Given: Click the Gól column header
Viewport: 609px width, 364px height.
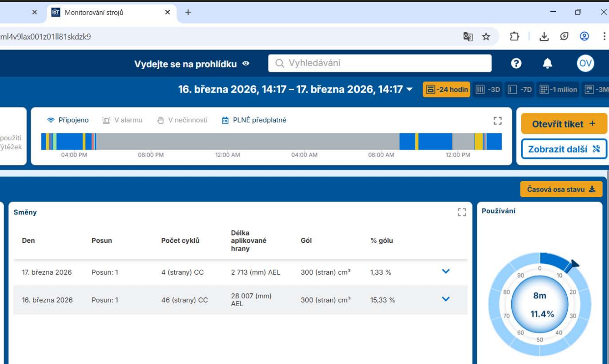Looking at the screenshot, I should pos(306,241).
